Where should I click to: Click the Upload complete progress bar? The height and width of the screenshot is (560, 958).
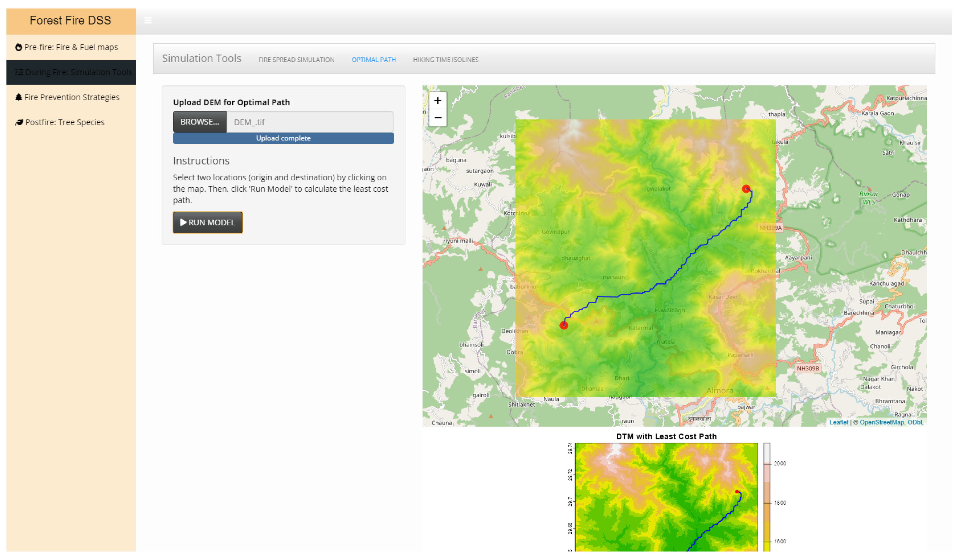(x=284, y=138)
